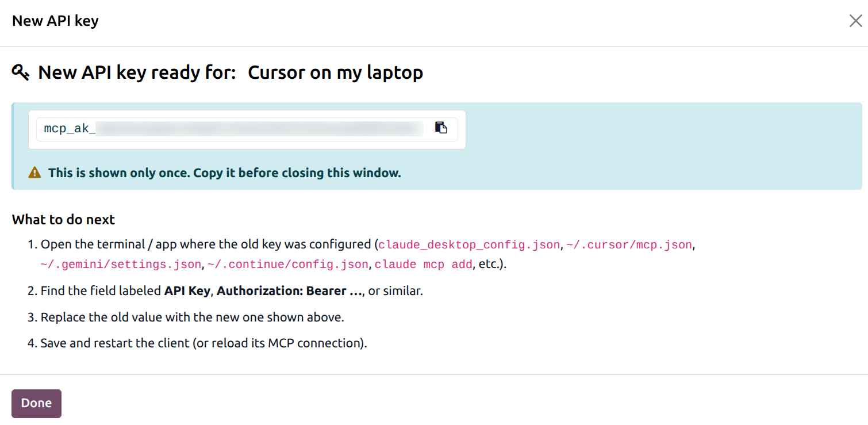Click 'claude mcp add' code text
This screenshot has height=425, width=868.
[423, 265]
